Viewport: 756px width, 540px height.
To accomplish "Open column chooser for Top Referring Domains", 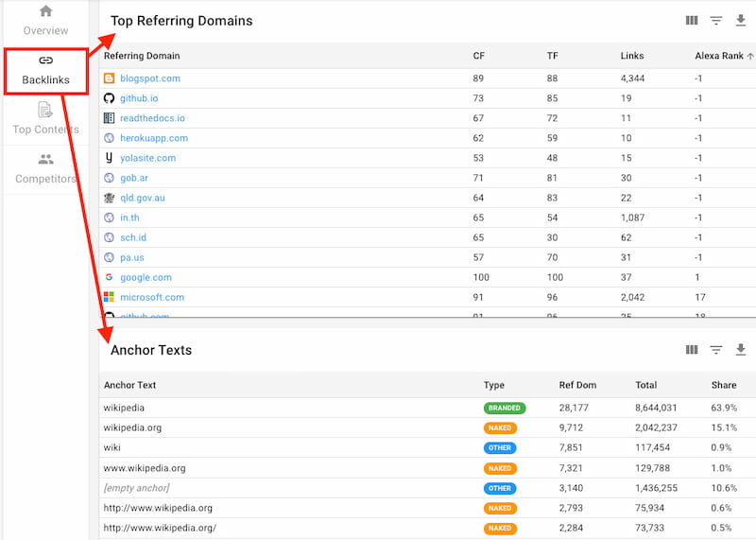I will (692, 20).
